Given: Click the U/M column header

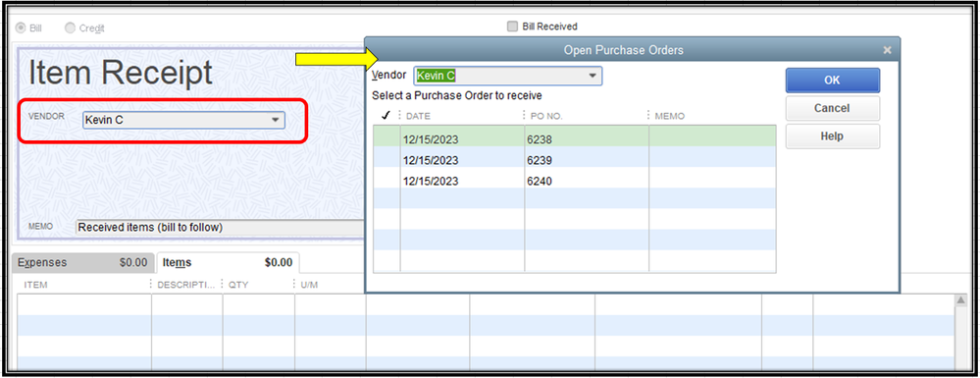Looking at the screenshot, I should (309, 285).
